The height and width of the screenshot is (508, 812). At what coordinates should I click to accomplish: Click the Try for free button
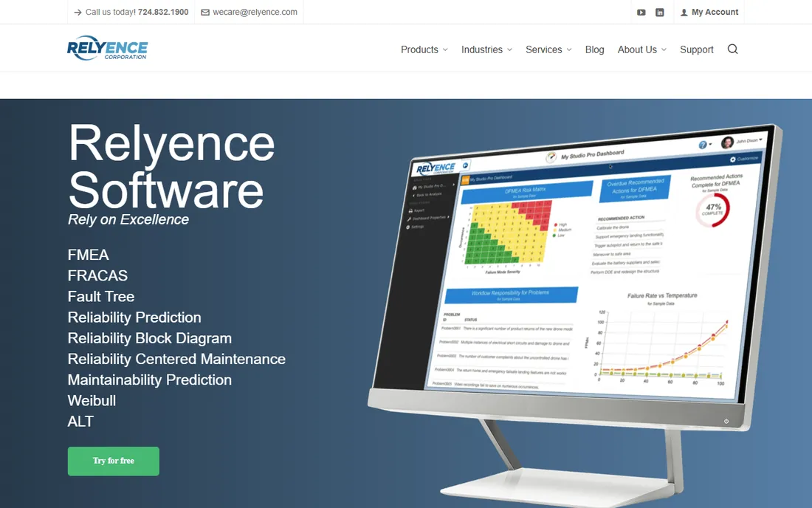click(114, 461)
